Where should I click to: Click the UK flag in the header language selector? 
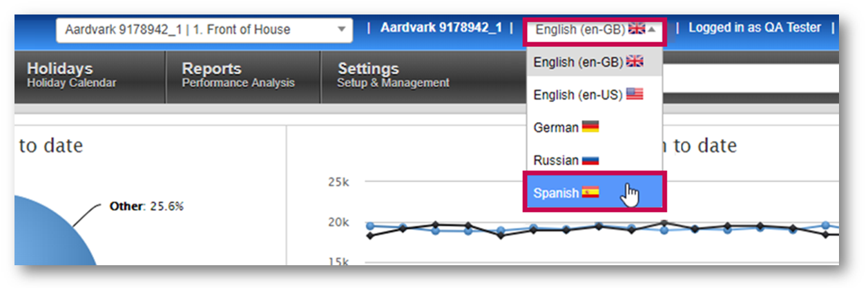click(636, 29)
